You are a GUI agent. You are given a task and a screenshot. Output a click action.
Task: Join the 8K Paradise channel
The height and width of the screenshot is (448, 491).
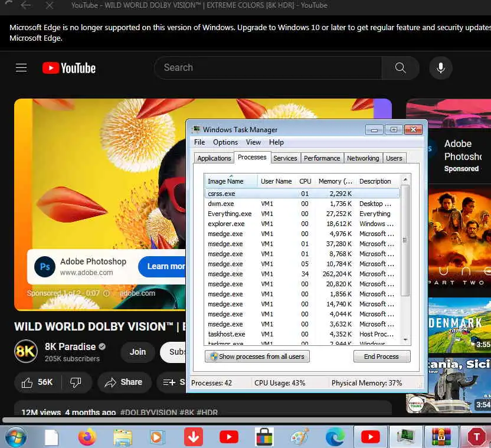(138, 352)
